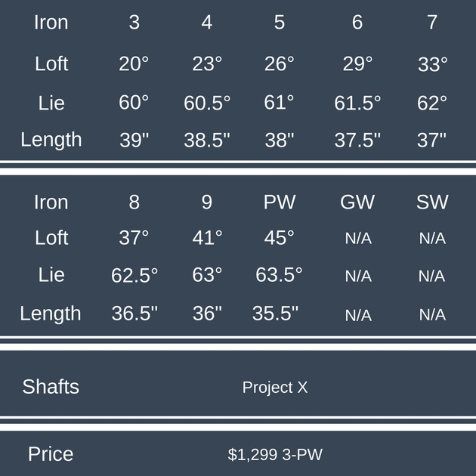Click the 36.5" length value

coord(134,314)
